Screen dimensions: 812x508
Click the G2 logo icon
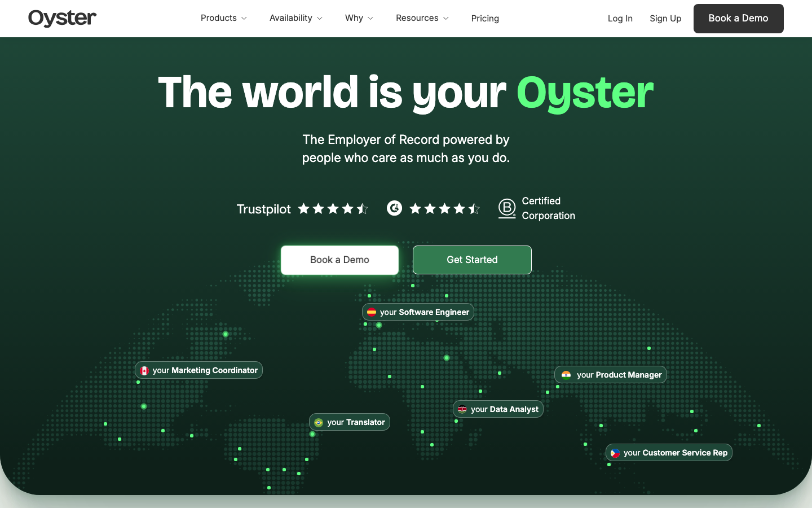[394, 208]
